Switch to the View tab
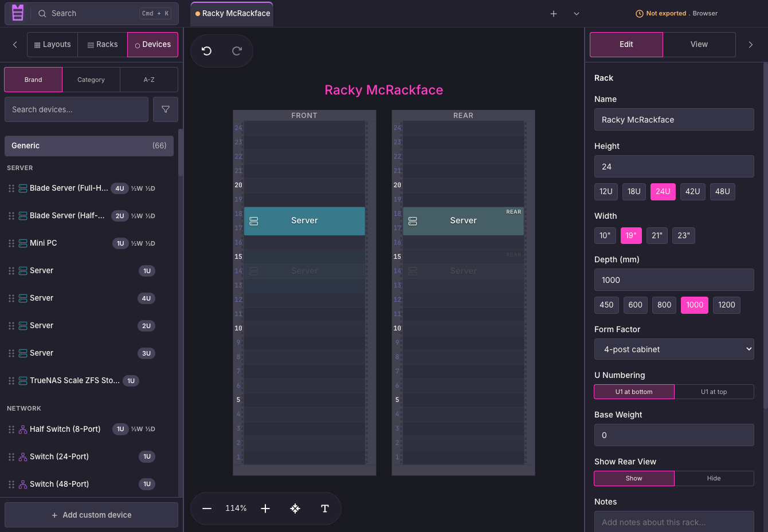The height and width of the screenshot is (532, 768). 699,45
